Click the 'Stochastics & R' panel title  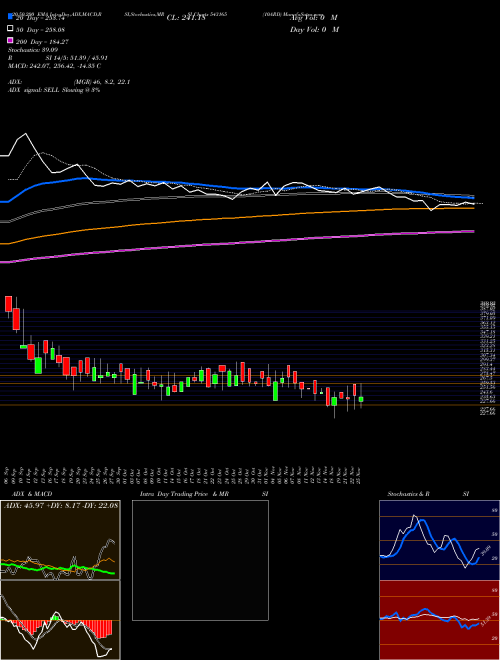click(408, 494)
